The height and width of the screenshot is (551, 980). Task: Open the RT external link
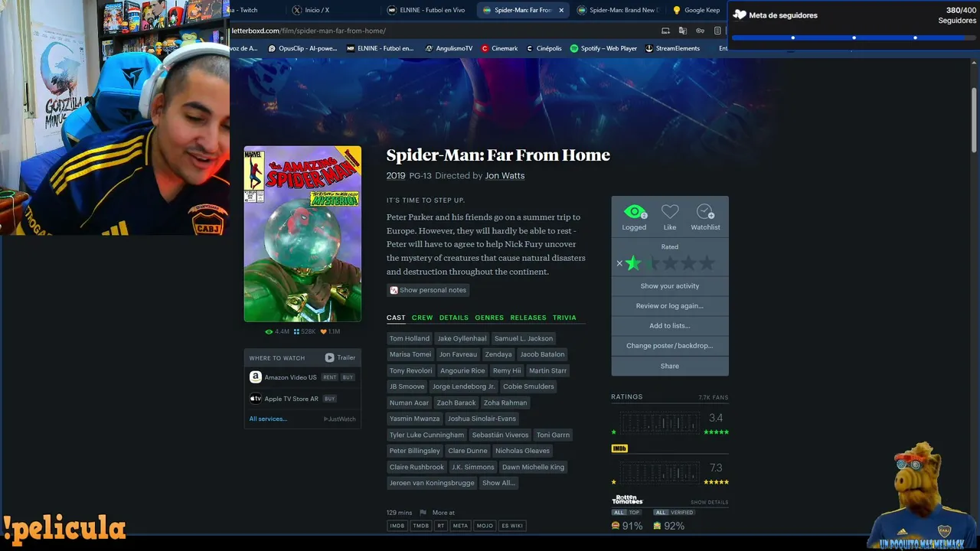pos(441,526)
